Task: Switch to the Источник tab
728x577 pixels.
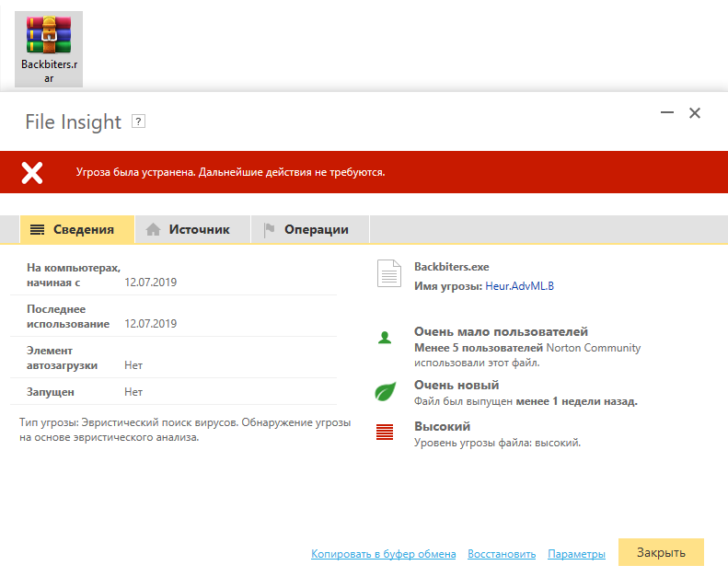Action: [x=192, y=229]
